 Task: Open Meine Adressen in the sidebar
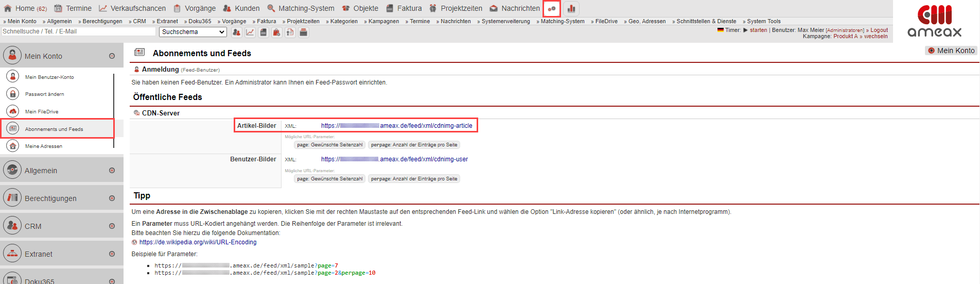tap(44, 146)
